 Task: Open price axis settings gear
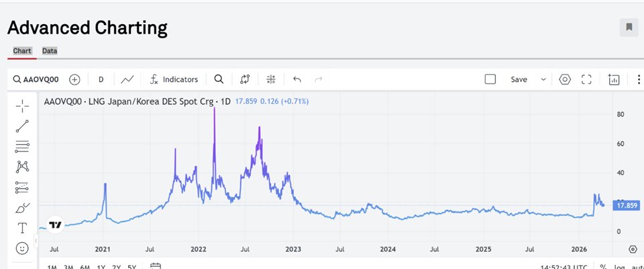633,250
